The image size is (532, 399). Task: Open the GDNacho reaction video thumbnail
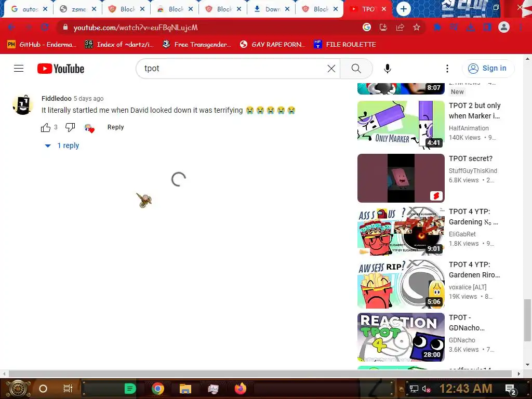[x=401, y=337]
